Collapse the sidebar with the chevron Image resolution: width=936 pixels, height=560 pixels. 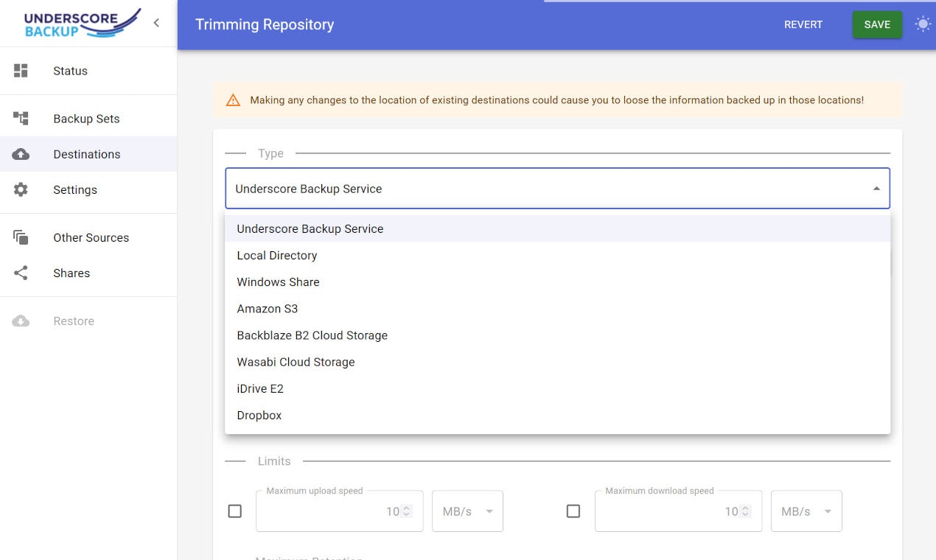click(x=156, y=23)
